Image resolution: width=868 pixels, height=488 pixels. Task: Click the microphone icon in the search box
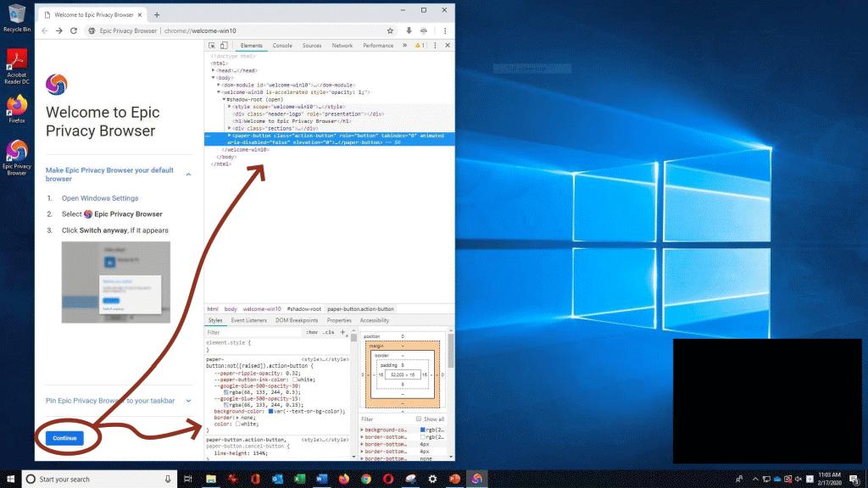[x=168, y=480]
